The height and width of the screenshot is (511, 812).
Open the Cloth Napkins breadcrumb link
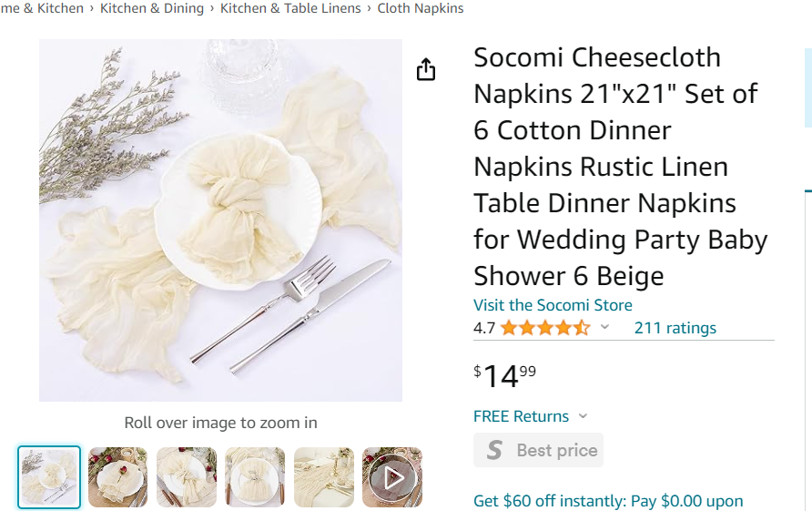[x=421, y=8]
